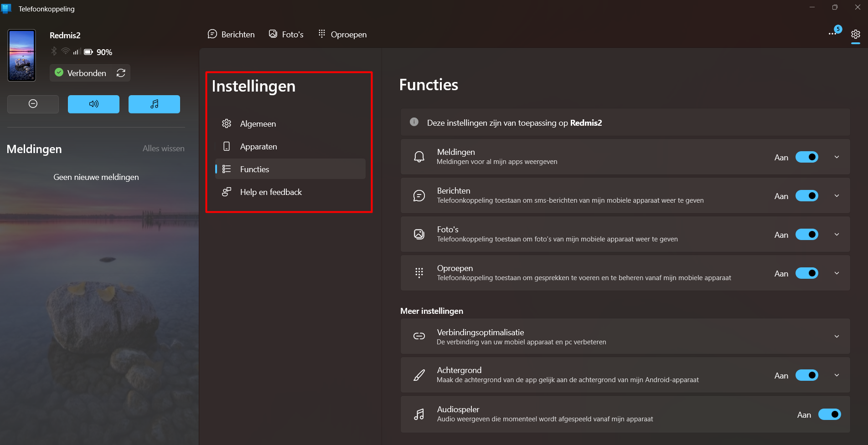Turn off the Meldingen toggle
This screenshot has height=445, width=868.
coord(806,157)
